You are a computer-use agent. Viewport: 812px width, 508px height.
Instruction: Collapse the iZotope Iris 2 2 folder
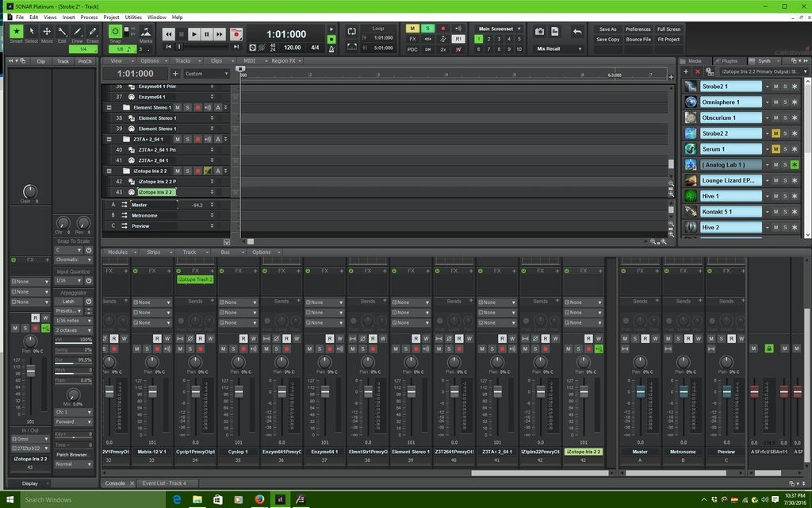(109, 171)
